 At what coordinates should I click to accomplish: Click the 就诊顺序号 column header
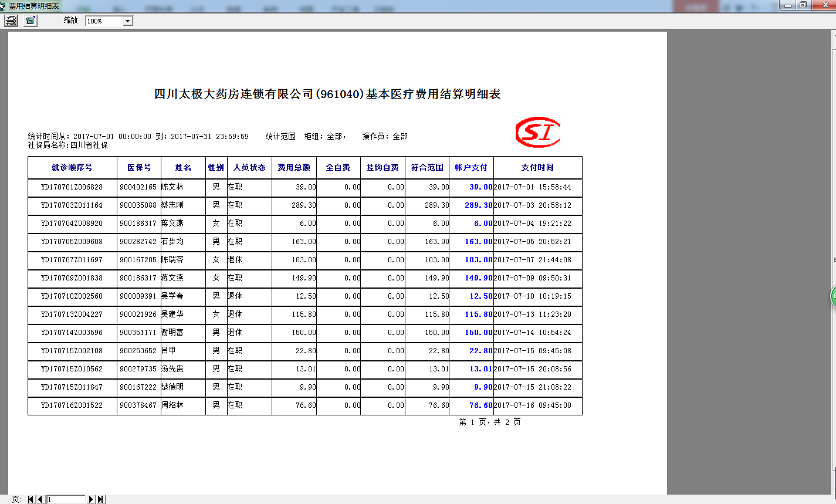(72, 167)
